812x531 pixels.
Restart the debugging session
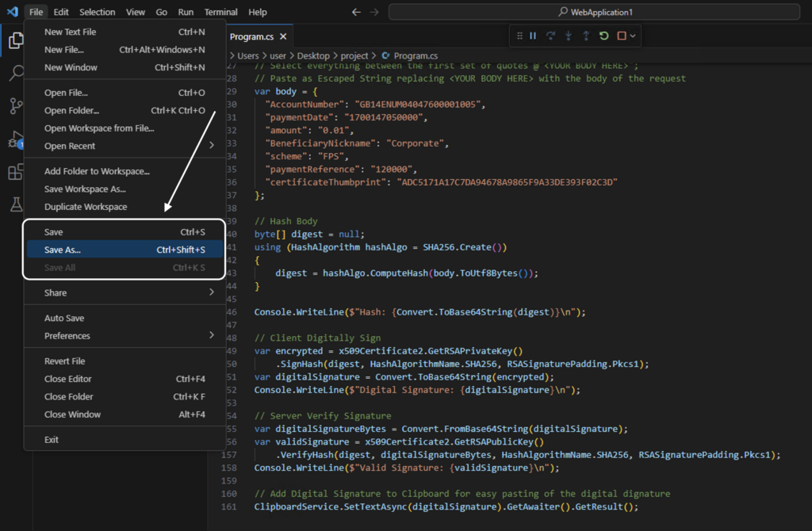coord(604,36)
